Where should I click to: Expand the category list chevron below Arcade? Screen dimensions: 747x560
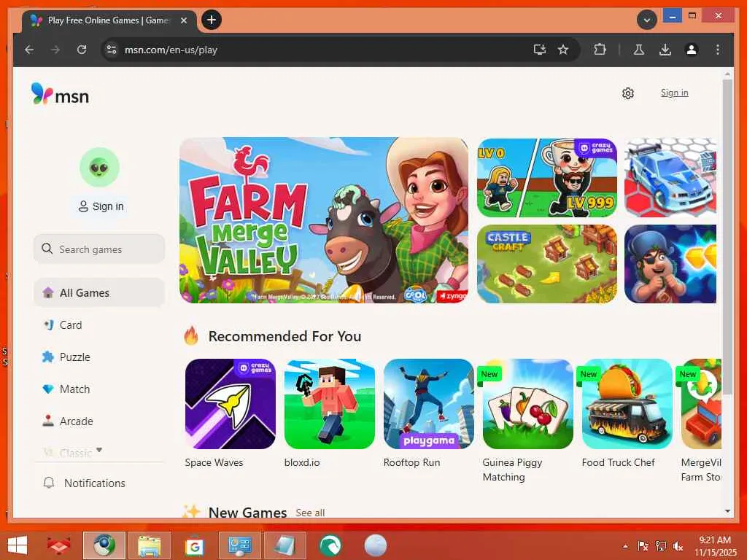click(x=99, y=449)
